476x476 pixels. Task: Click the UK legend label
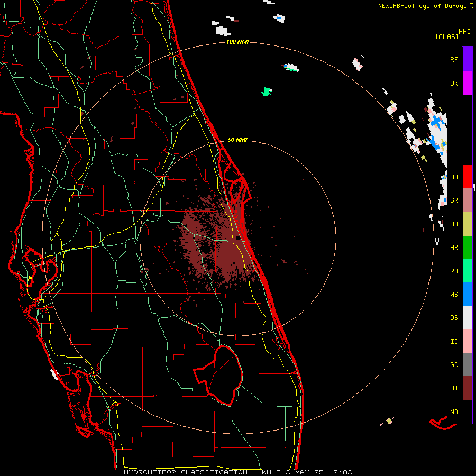pyautogui.click(x=454, y=83)
